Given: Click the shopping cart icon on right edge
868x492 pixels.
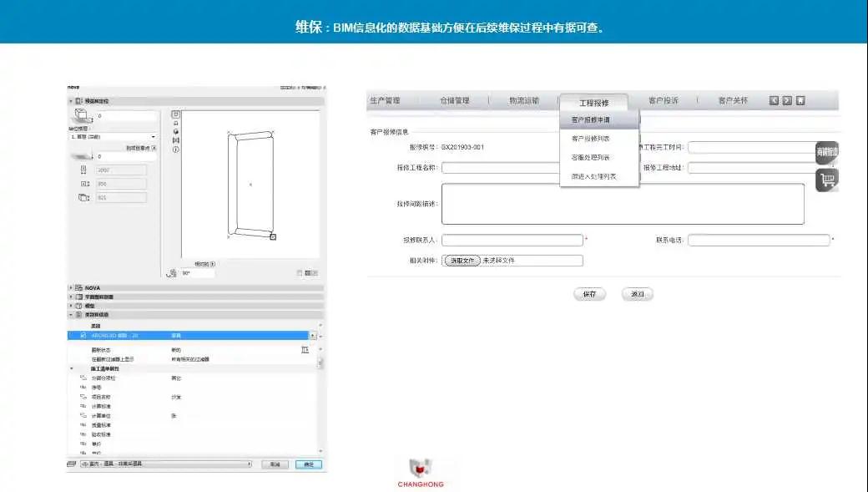Looking at the screenshot, I should pyautogui.click(x=826, y=180).
